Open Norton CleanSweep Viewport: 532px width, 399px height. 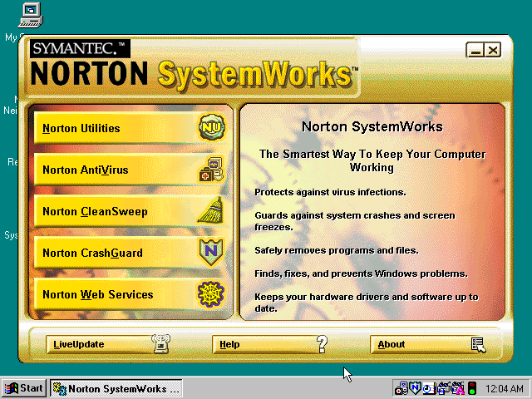[x=131, y=211]
